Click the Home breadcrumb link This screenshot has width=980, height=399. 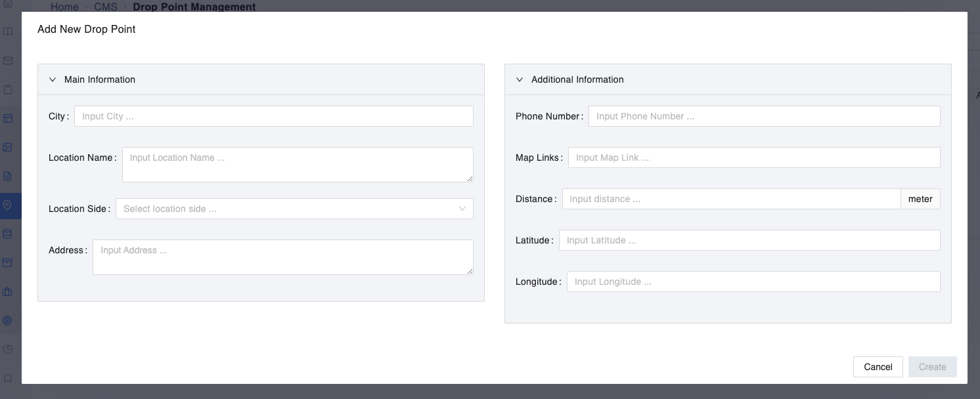click(64, 7)
